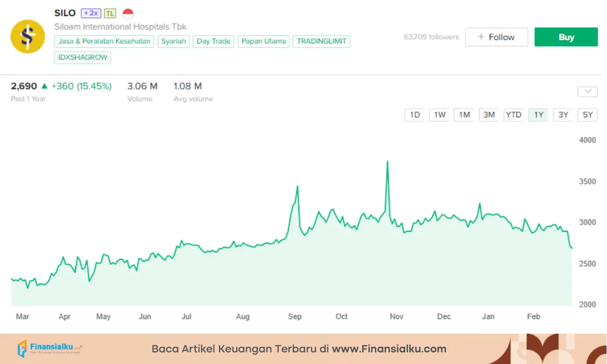Click the SILO yellow company logo

click(x=28, y=36)
